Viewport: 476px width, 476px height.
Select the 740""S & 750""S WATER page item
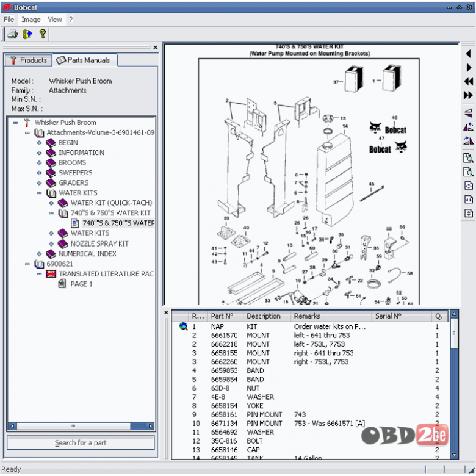click(x=118, y=223)
